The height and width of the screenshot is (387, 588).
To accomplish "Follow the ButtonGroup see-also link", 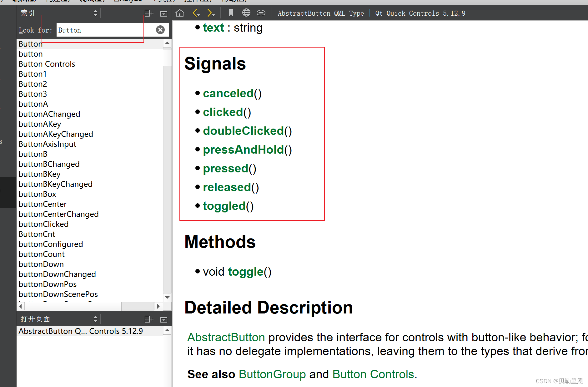I will pos(272,374).
